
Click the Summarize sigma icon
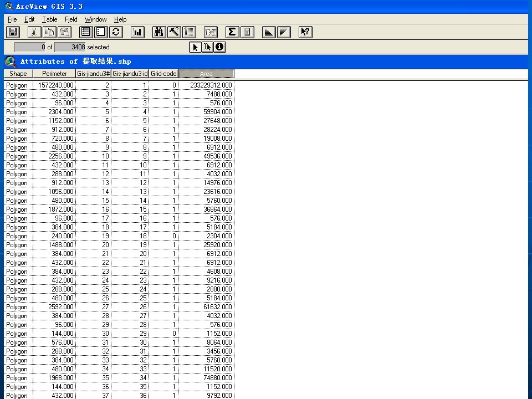(x=232, y=32)
